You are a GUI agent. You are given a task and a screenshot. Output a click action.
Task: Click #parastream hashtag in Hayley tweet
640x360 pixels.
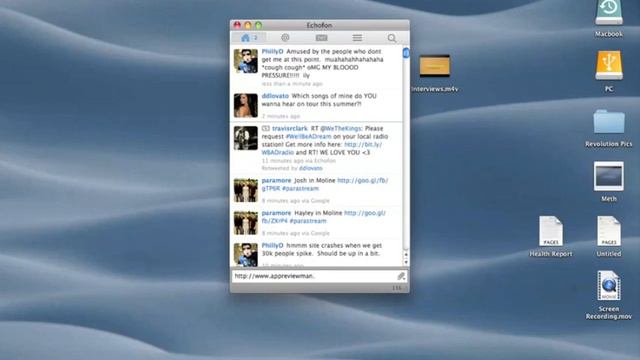308,221
